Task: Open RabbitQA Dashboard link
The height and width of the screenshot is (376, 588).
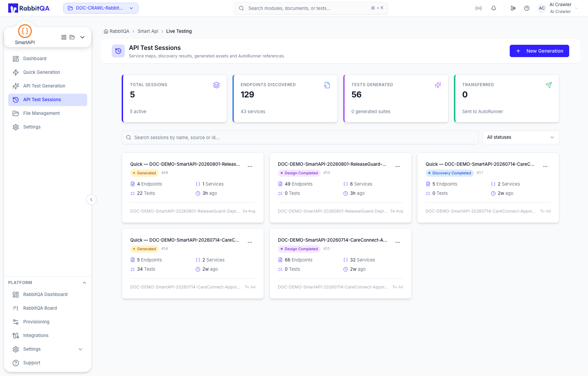Action: tap(48, 295)
